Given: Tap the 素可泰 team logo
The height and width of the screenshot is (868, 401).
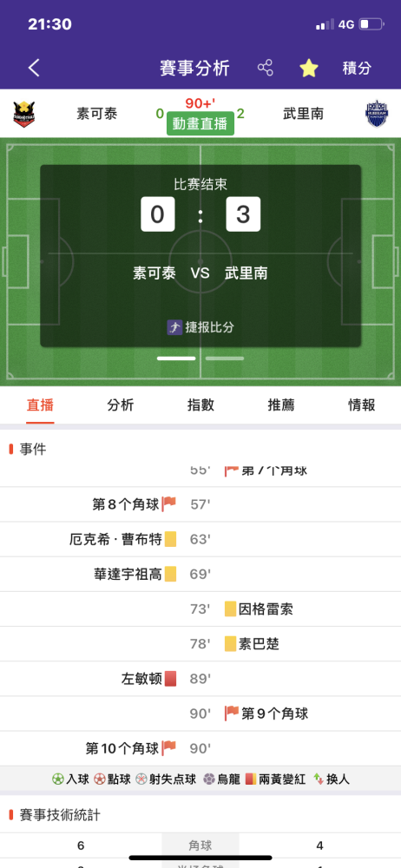Looking at the screenshot, I should (24, 114).
